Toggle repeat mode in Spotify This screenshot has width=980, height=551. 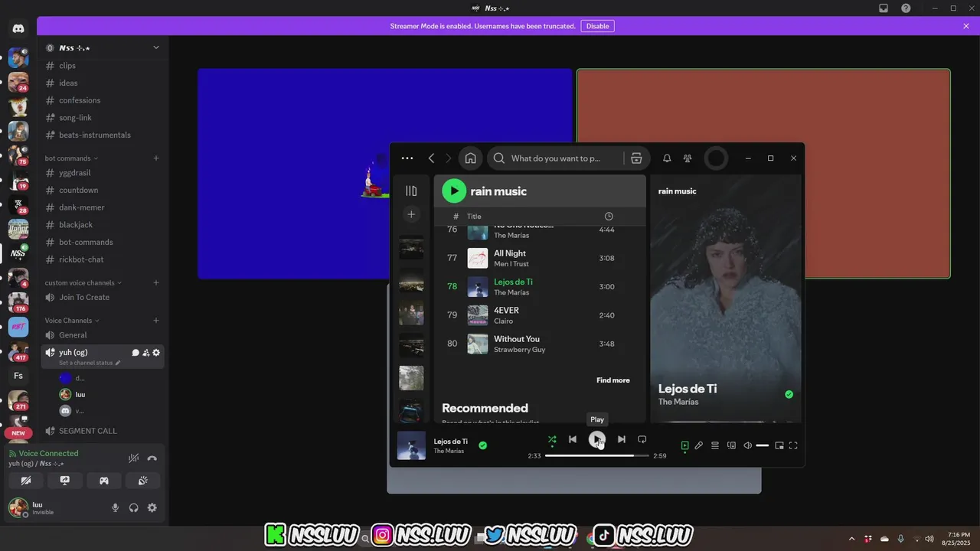[x=642, y=439]
